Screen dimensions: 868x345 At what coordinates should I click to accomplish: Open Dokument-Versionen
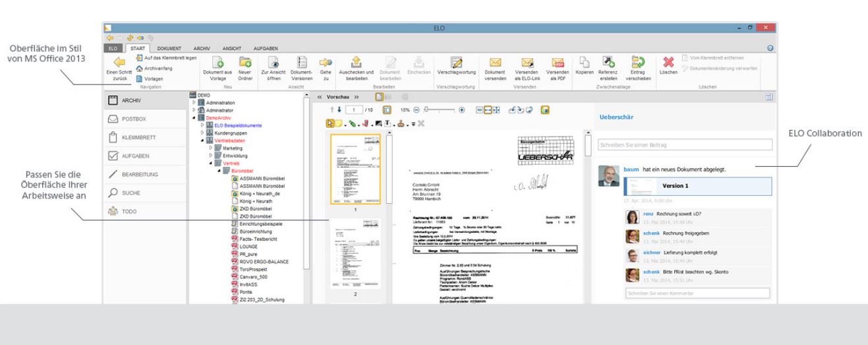[x=302, y=69]
